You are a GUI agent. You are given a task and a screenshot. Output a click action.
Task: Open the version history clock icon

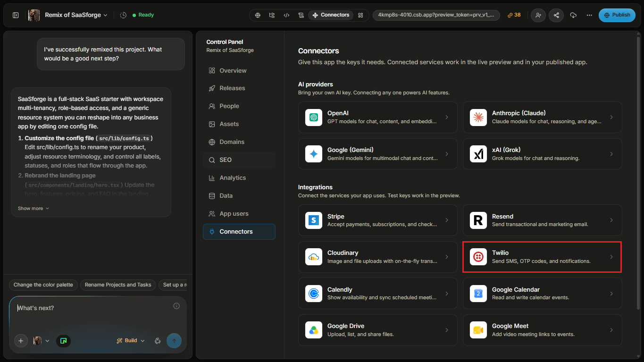[123, 15]
